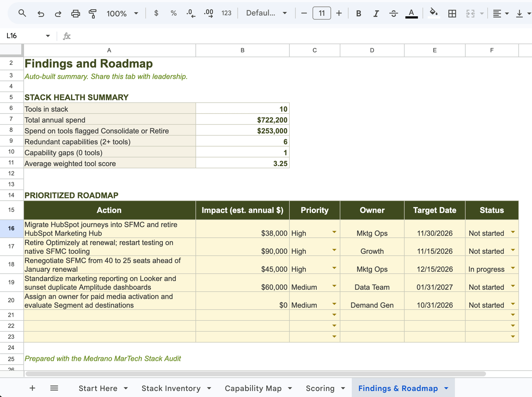Click the print icon
The height and width of the screenshot is (397, 532).
click(x=75, y=13)
